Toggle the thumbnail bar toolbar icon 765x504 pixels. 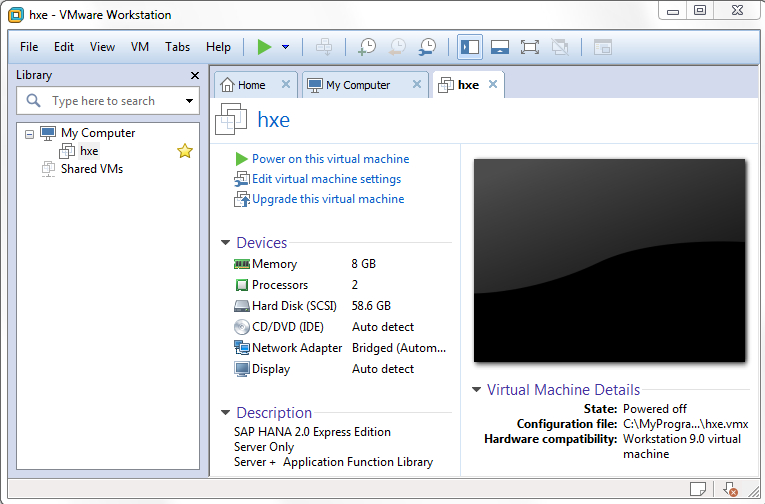point(500,47)
